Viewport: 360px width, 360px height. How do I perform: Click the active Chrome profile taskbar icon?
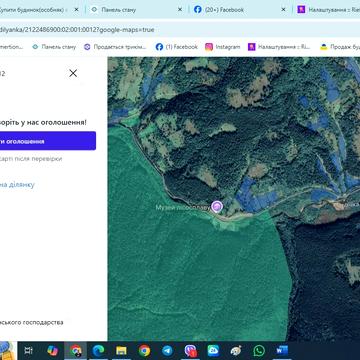click(76, 350)
